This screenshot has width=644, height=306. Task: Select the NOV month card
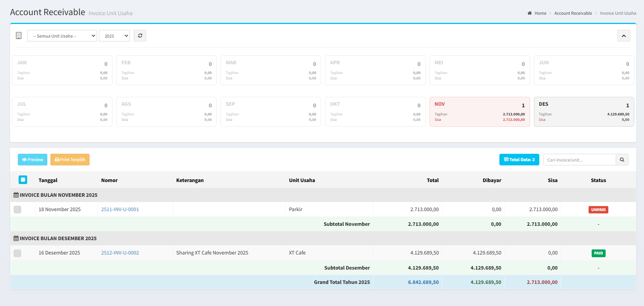click(480, 112)
